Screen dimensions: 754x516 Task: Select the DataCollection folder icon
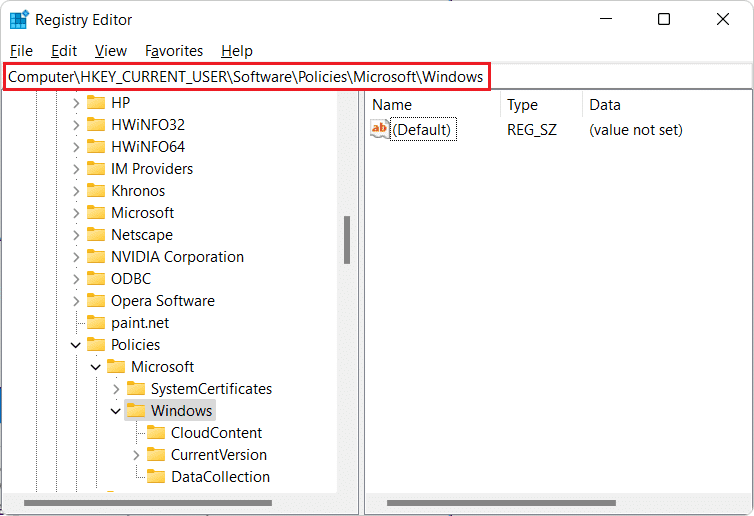pos(156,477)
